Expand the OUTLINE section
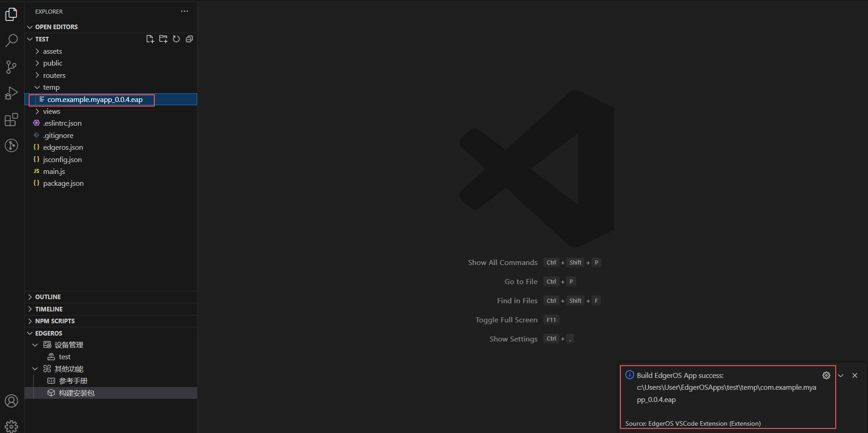The image size is (868, 433). [48, 297]
